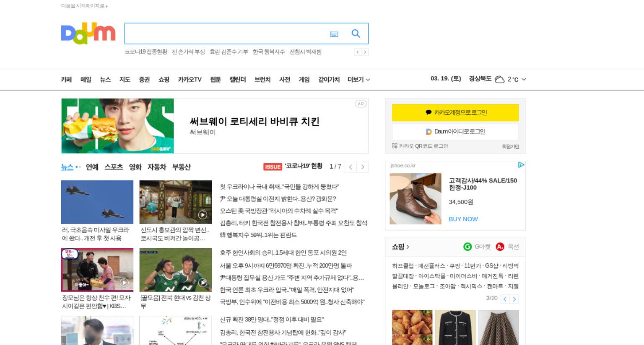Image resolution: width=644 pixels, height=345 pixels.
Task: Click the Kakao QR code login icon
Action: click(x=395, y=146)
